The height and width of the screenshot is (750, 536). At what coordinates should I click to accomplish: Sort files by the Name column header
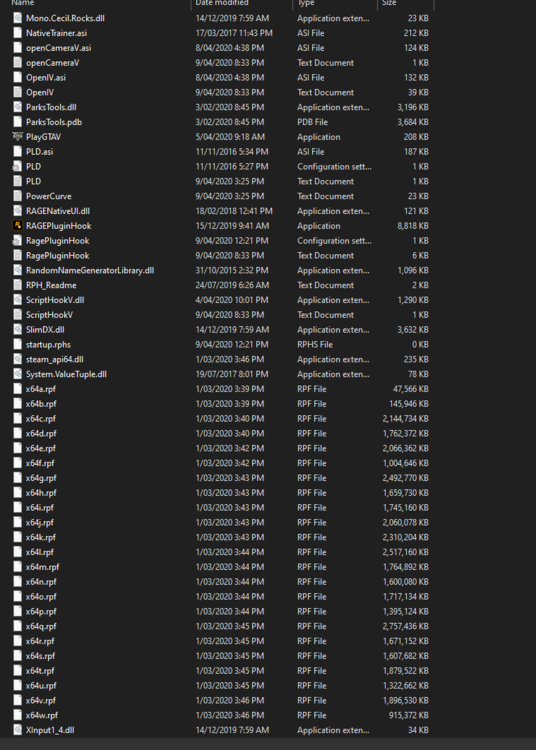[22, 3]
